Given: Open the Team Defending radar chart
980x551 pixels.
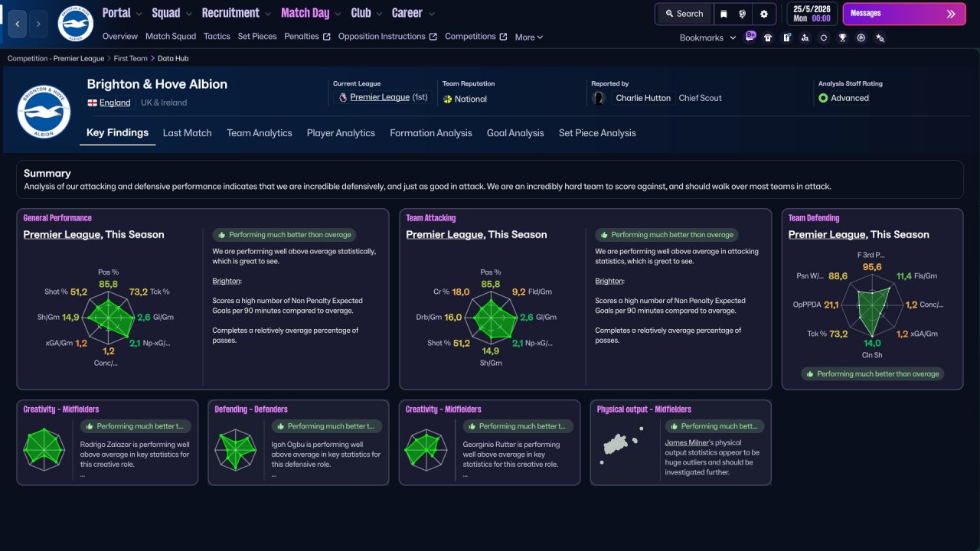Looking at the screenshot, I should (872, 304).
